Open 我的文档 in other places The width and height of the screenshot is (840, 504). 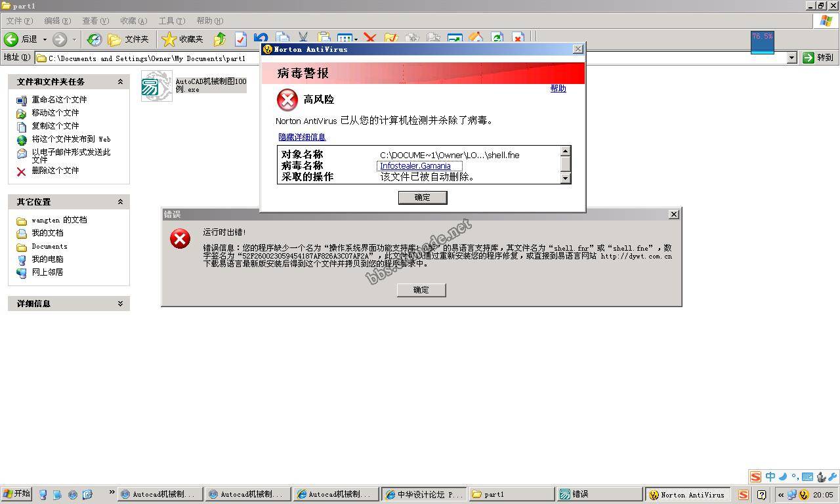pos(47,233)
